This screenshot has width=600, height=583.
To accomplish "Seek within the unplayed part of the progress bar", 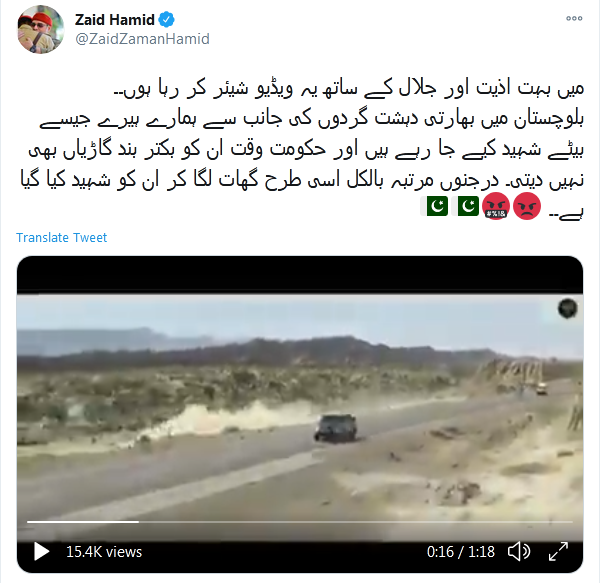I will click(x=356, y=521).
